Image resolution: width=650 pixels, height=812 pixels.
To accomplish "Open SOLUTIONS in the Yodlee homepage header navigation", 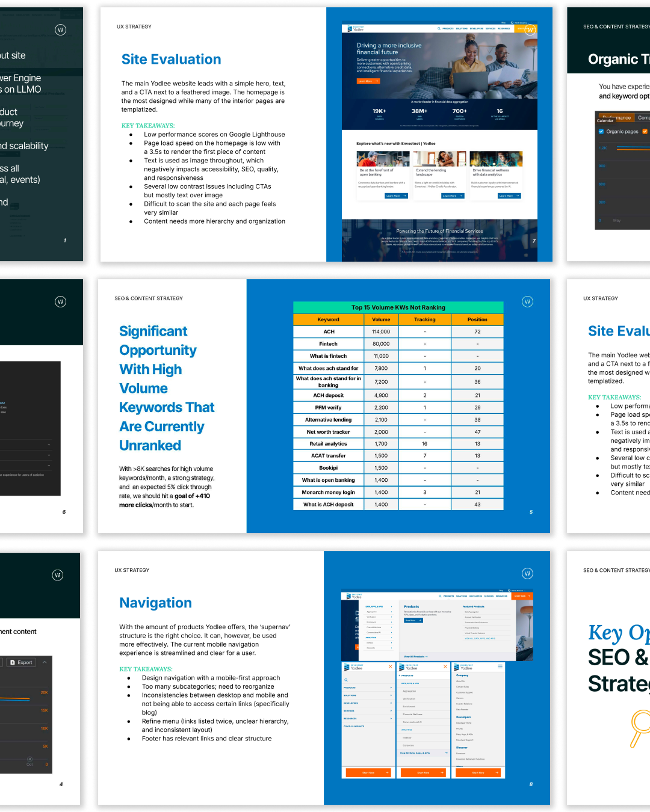I will (462, 28).
